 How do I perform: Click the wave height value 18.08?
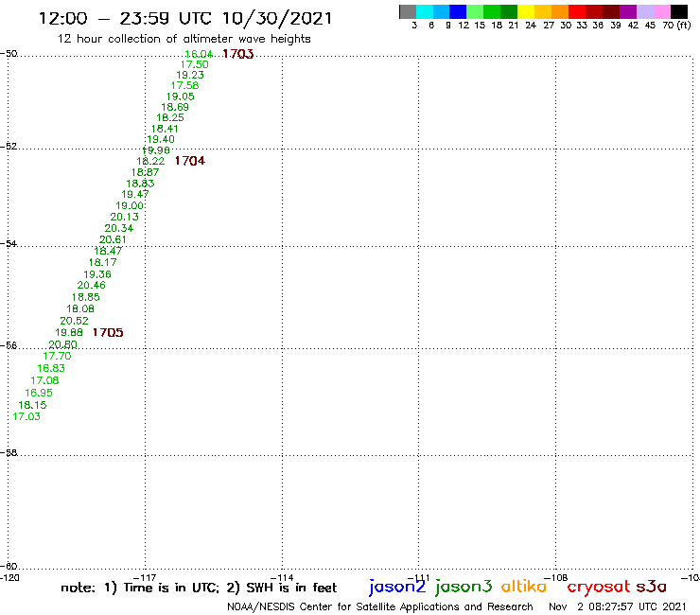(x=80, y=308)
